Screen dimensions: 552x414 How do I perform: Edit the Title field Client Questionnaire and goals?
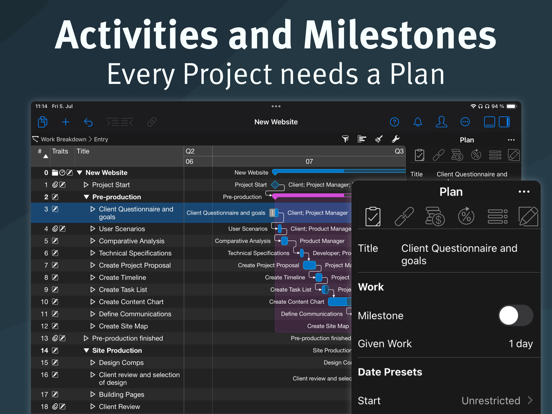pos(459,254)
